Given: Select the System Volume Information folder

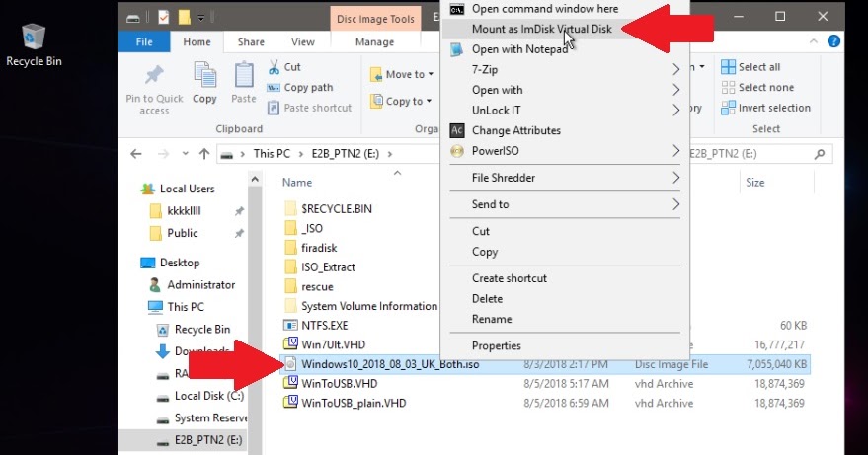Looking at the screenshot, I should coord(360,306).
